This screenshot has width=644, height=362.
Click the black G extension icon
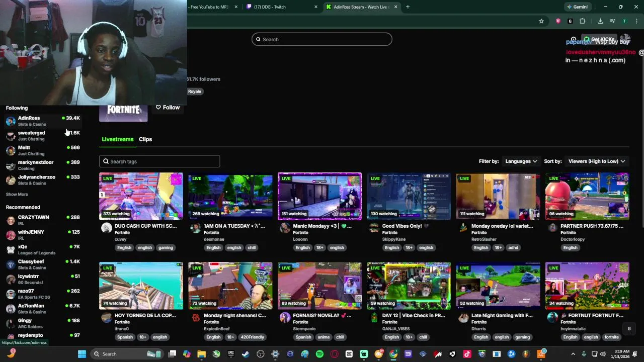click(x=570, y=21)
